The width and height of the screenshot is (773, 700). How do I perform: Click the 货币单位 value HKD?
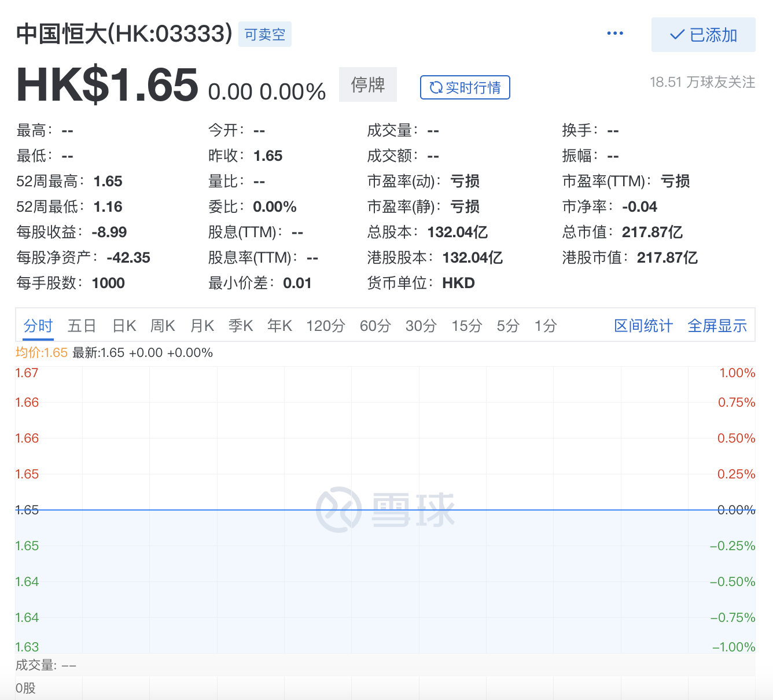[x=458, y=283]
